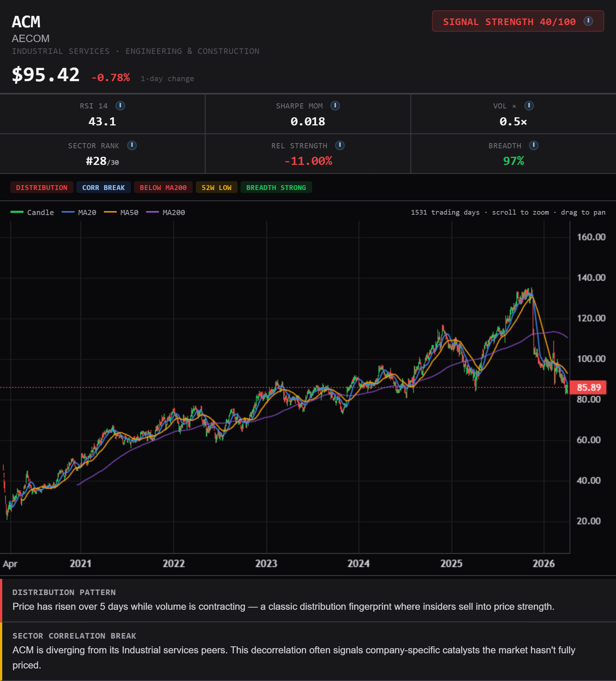Click the Sector Rank info icon
The height and width of the screenshot is (681, 616).
tap(132, 145)
